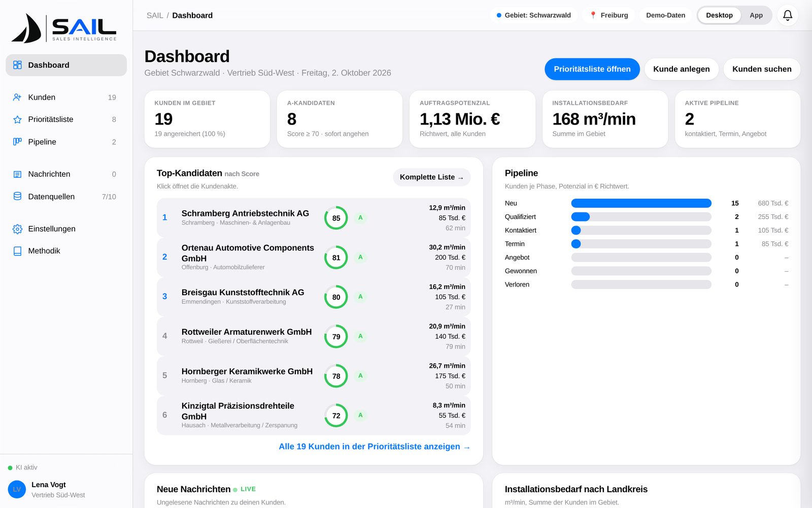
Task: Select the Freiburg location chip
Action: tap(609, 15)
